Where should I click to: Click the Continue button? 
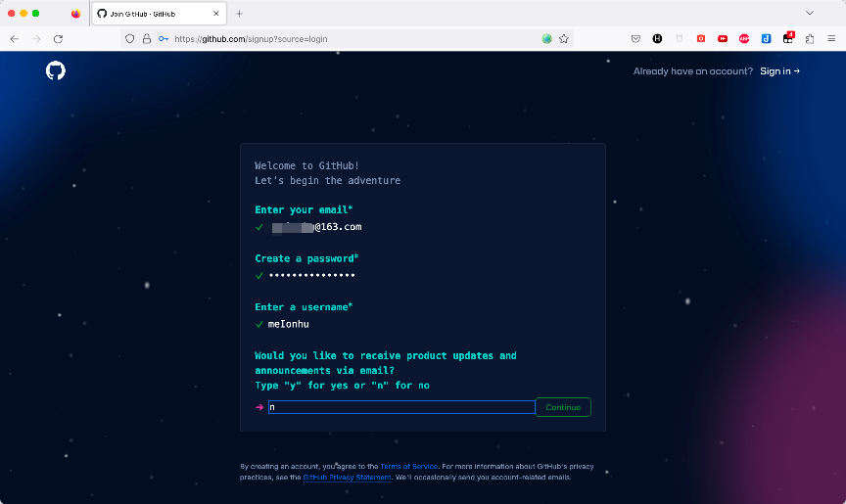563,407
